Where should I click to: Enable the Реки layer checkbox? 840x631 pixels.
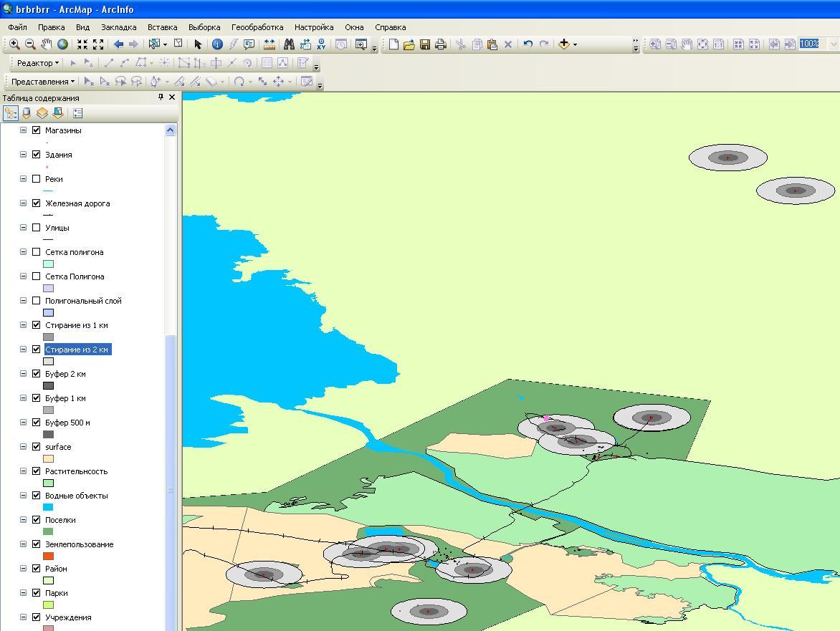[x=37, y=179]
